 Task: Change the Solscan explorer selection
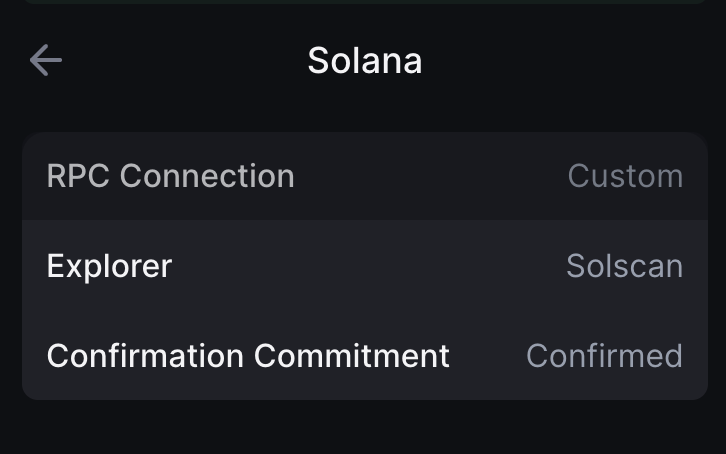(624, 266)
